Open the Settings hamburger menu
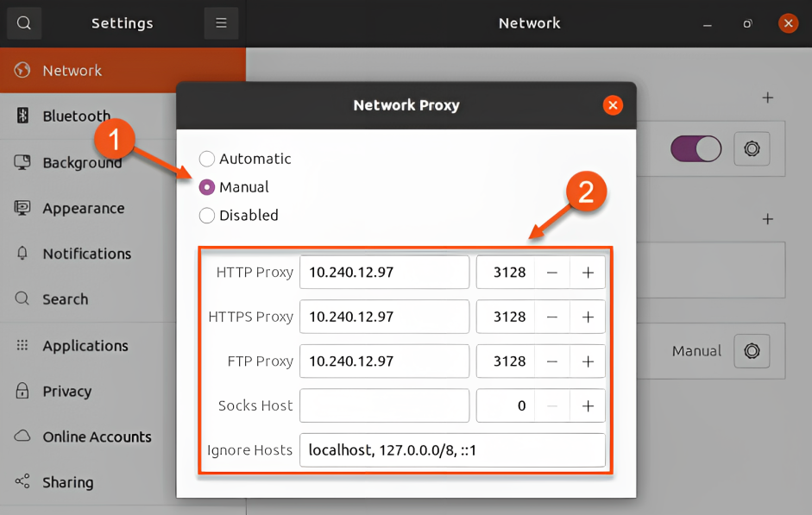 coord(221,23)
